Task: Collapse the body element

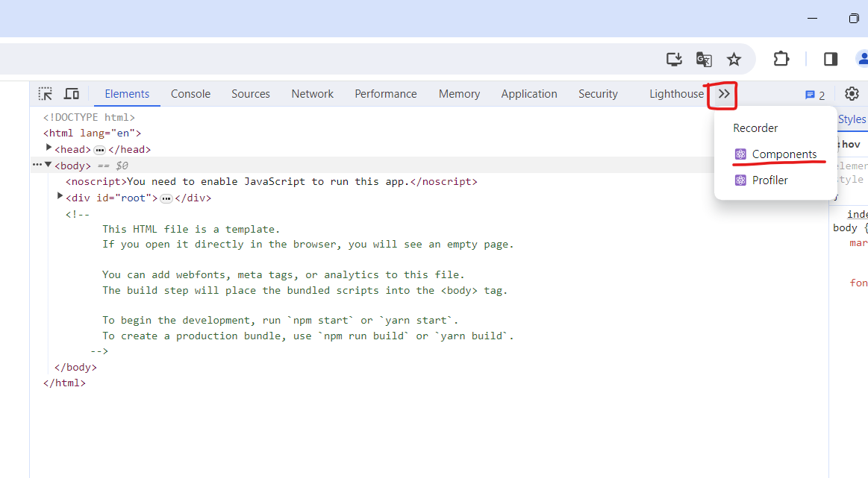Action: [48, 165]
